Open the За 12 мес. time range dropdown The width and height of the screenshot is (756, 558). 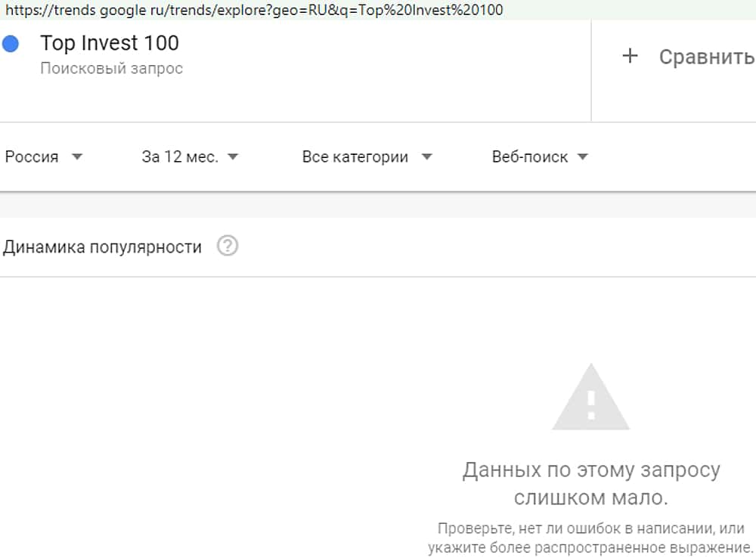(x=190, y=157)
